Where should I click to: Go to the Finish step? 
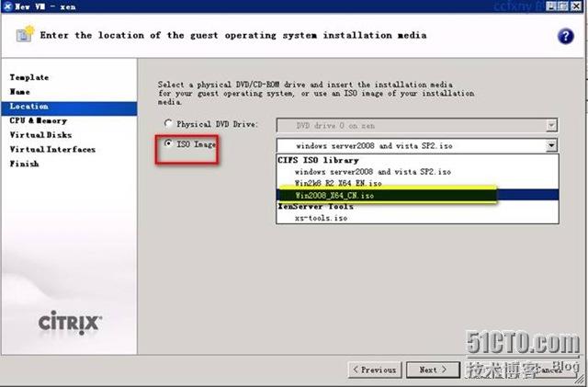(x=24, y=164)
